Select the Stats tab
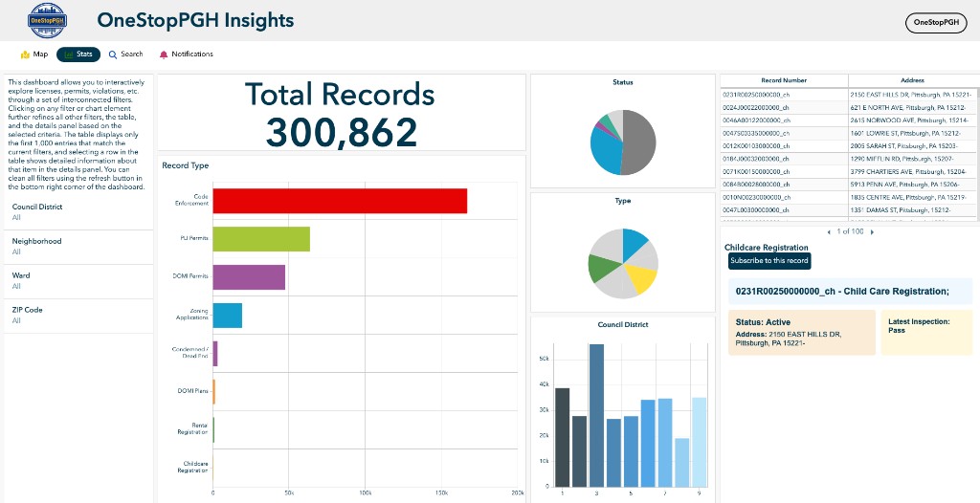Viewport: 980px width, 503px height. (x=78, y=55)
